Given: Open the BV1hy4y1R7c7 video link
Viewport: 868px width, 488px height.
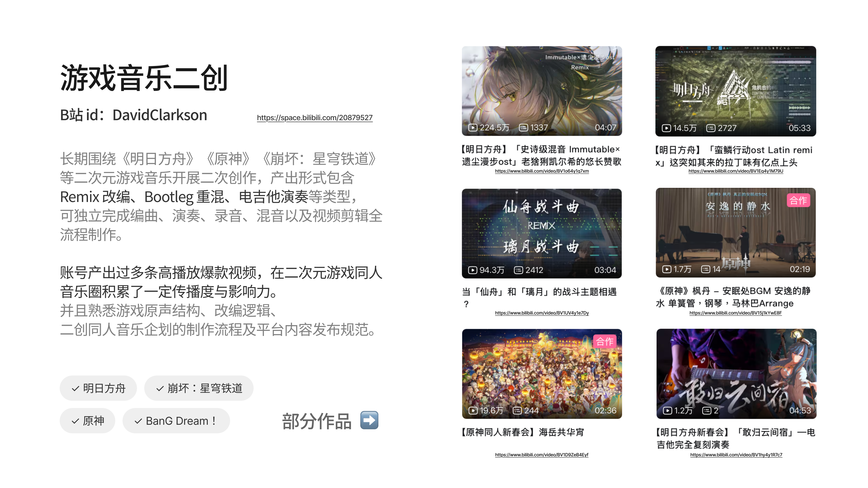Looking at the screenshot, I should (736, 455).
